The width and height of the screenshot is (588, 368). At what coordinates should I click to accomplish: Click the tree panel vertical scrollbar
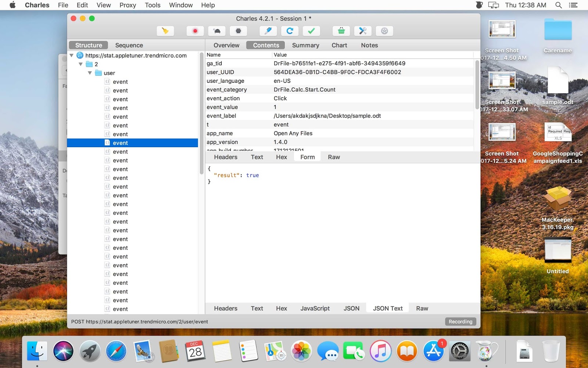point(201,114)
